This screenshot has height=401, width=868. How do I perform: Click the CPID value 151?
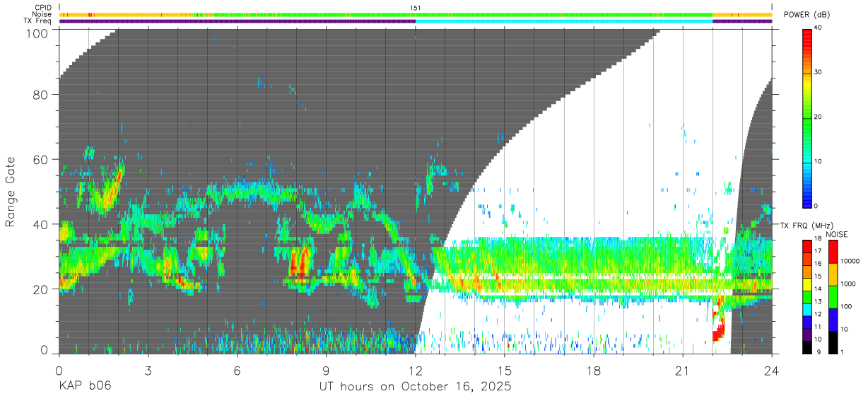coord(416,8)
